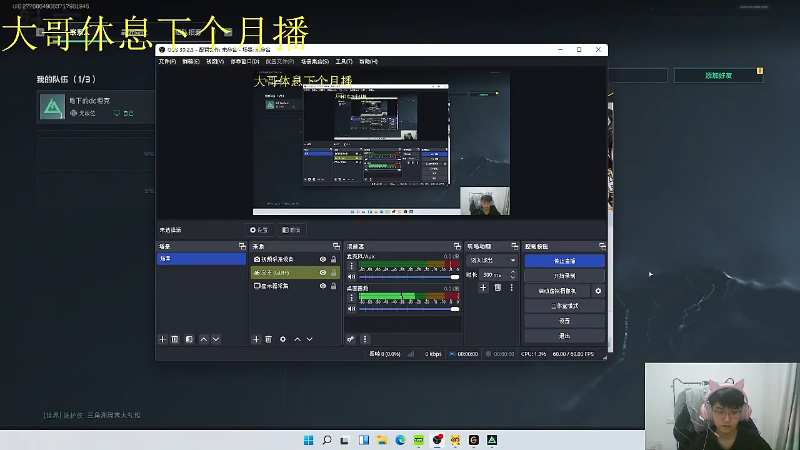Move scene down with the down arrow

(216, 339)
